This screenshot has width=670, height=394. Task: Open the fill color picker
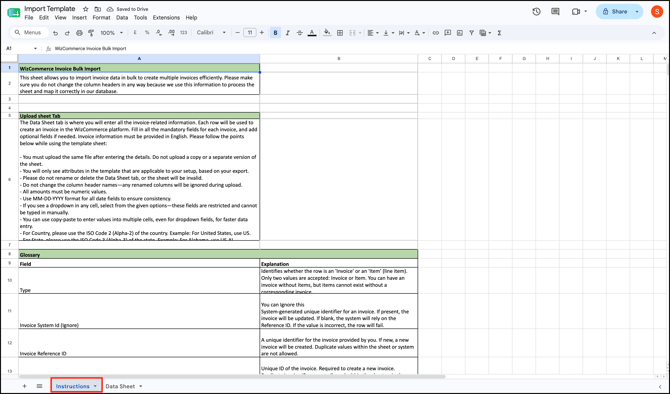click(x=327, y=33)
